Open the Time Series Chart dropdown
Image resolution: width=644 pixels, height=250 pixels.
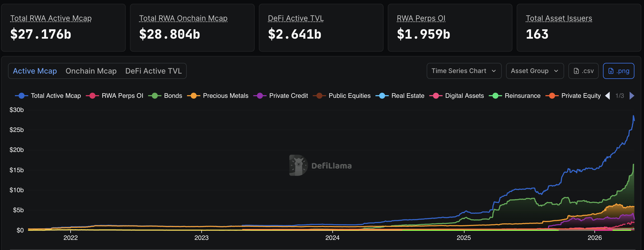[x=463, y=71]
